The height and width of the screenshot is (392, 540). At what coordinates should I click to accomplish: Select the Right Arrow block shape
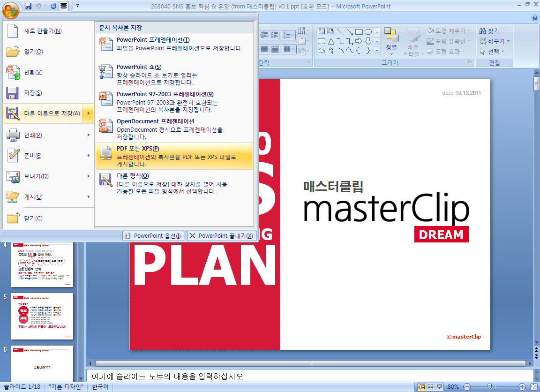coord(359,41)
